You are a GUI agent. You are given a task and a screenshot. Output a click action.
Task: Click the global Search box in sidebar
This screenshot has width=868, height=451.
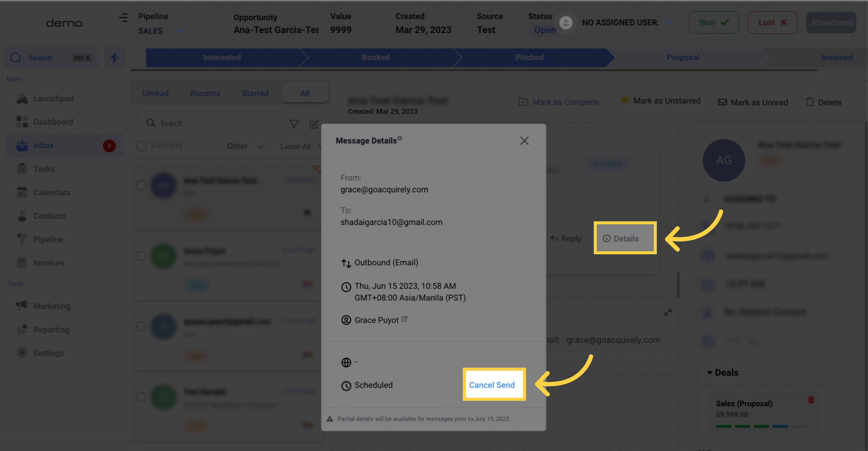pos(52,58)
